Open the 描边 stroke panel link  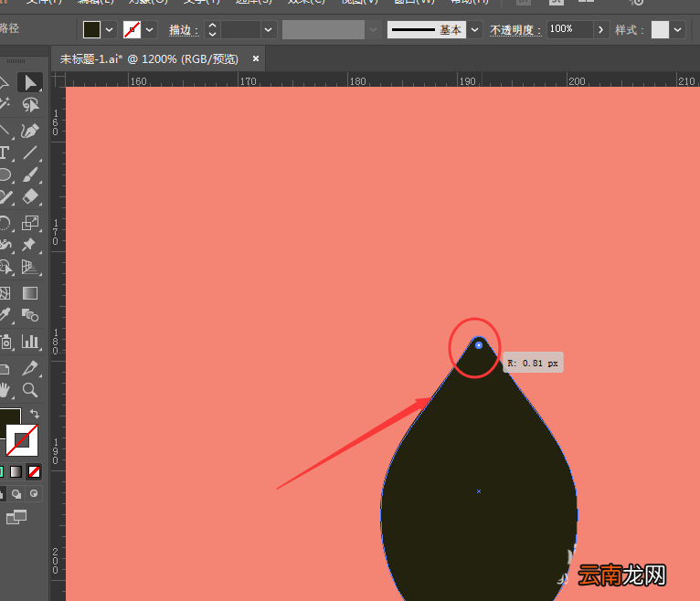tap(184, 30)
